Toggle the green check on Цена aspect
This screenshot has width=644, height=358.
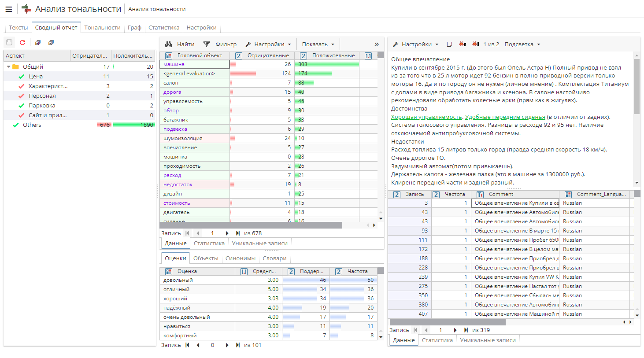coord(22,77)
